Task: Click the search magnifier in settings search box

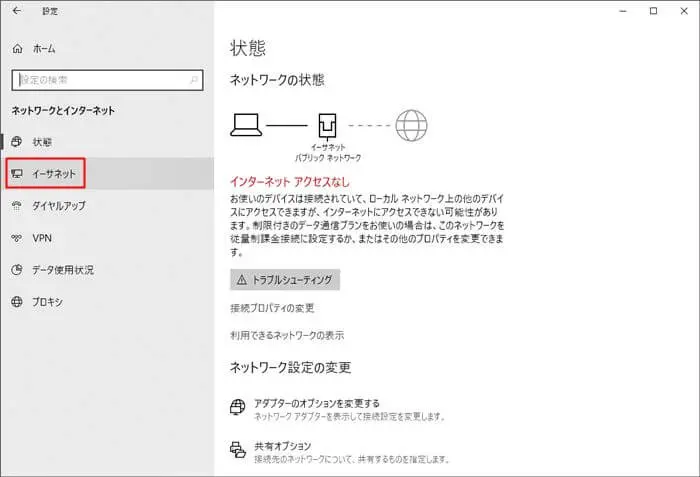Action: point(194,79)
